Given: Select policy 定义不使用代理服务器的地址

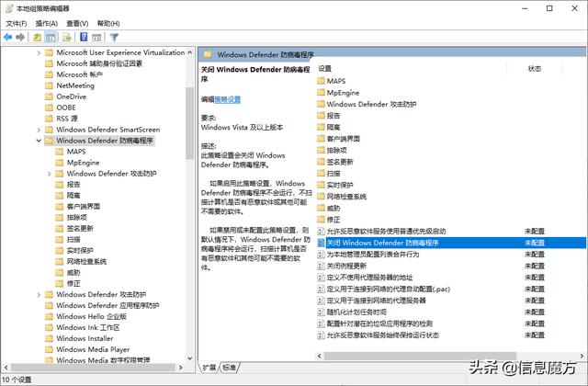Looking at the screenshot, I should tap(369, 278).
